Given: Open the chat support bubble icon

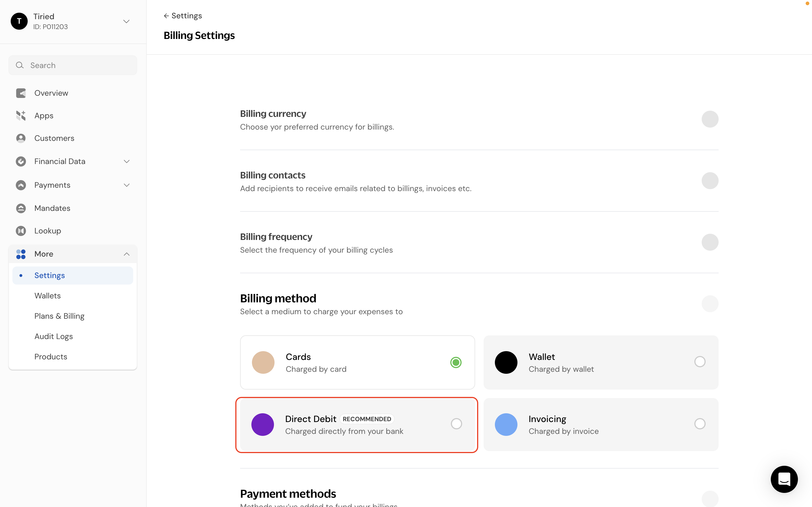Looking at the screenshot, I should tap(784, 479).
